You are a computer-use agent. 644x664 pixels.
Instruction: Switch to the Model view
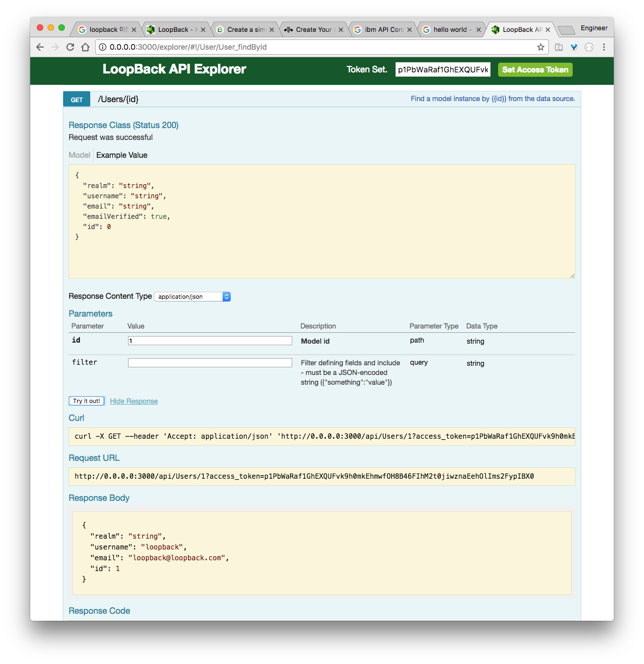(79, 155)
